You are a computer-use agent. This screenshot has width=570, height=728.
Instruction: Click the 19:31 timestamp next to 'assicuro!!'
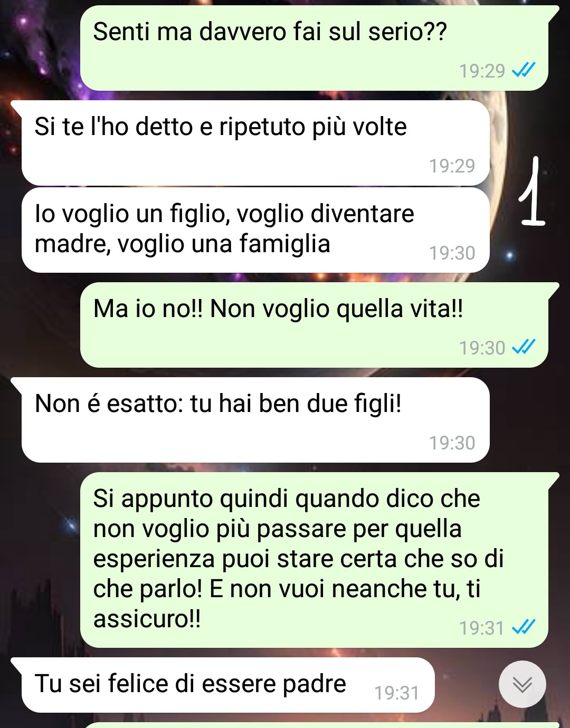coord(482,628)
